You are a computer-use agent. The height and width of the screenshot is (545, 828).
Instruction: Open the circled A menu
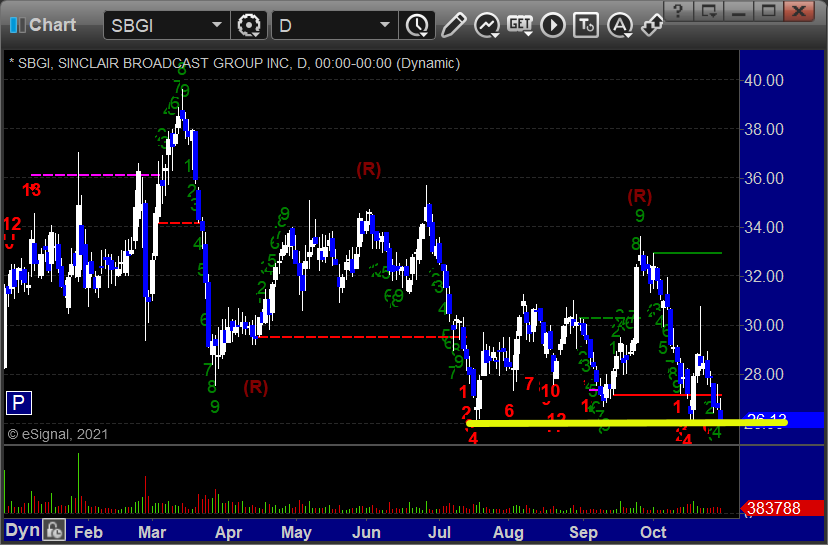pyautogui.click(x=620, y=25)
